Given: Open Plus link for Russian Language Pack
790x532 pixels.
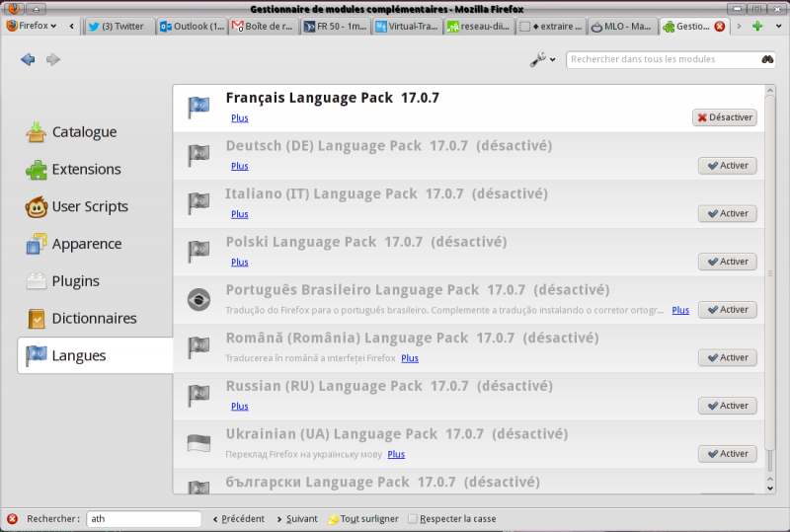Looking at the screenshot, I should click(240, 406).
